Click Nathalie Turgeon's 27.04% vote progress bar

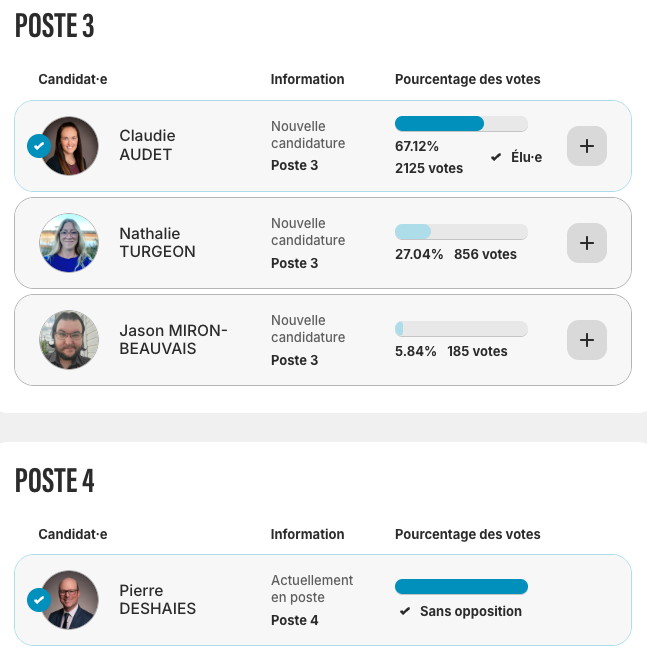(461, 232)
